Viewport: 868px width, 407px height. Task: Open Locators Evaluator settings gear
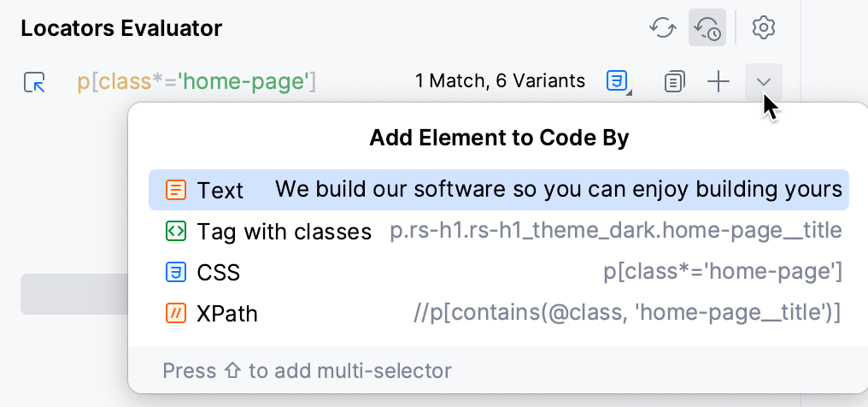(x=764, y=27)
